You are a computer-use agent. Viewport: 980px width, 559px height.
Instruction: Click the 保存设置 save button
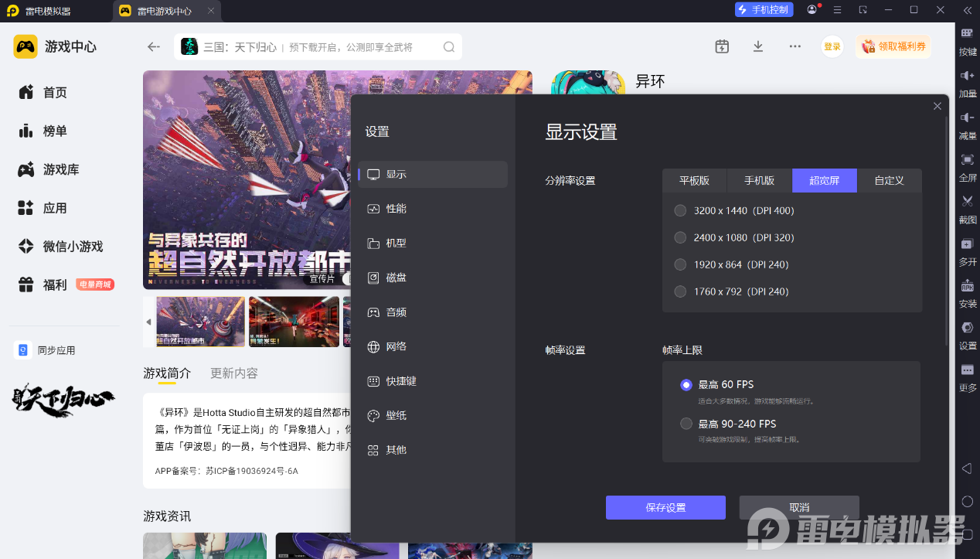(x=665, y=507)
